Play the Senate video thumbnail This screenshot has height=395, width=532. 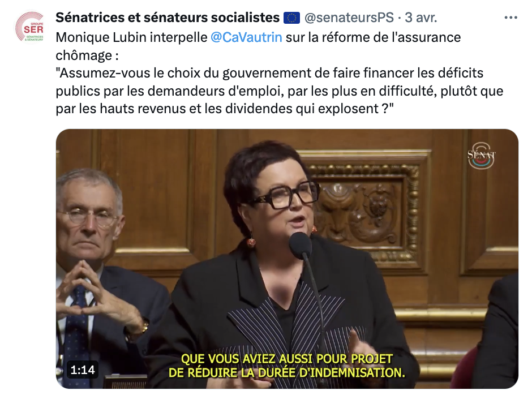point(287,259)
